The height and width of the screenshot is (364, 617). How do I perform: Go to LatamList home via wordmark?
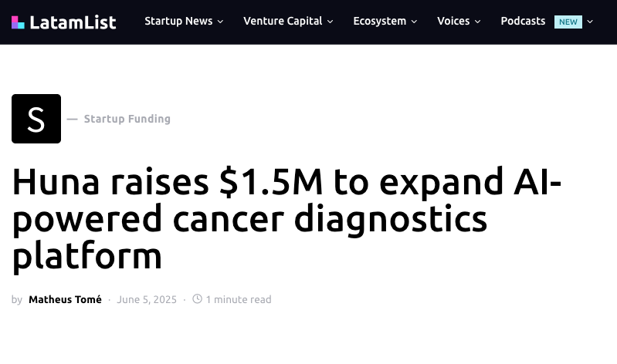[73, 22]
